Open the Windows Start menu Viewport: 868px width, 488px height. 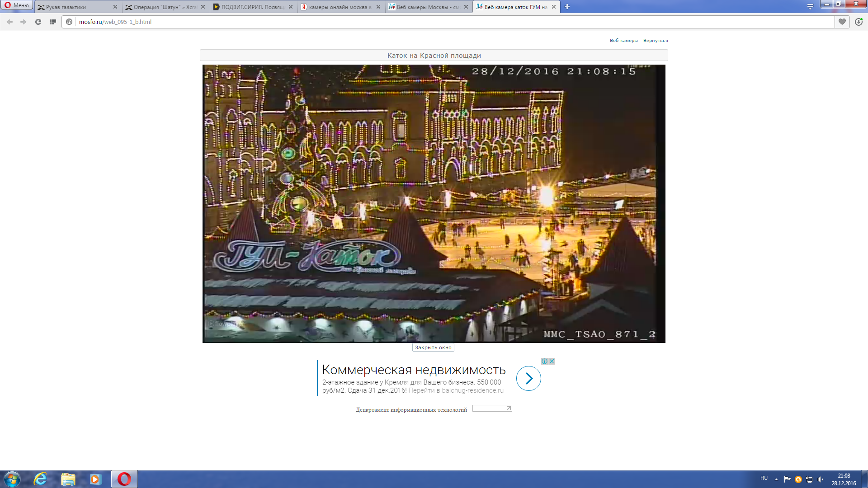point(12,479)
